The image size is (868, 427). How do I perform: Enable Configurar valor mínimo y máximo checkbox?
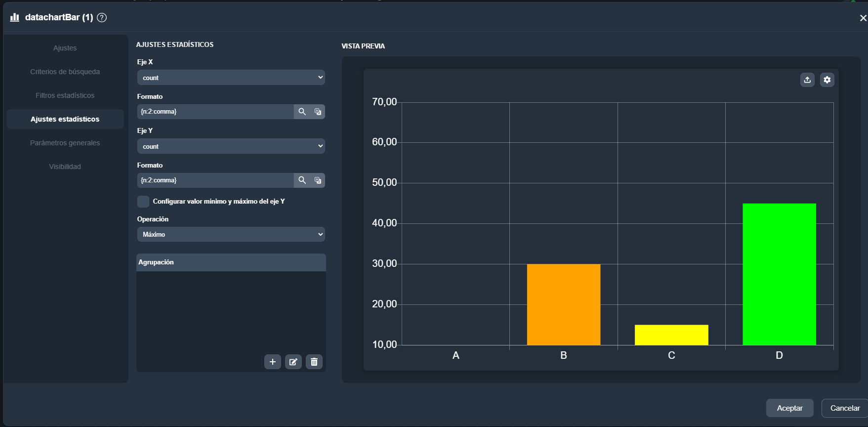click(143, 202)
